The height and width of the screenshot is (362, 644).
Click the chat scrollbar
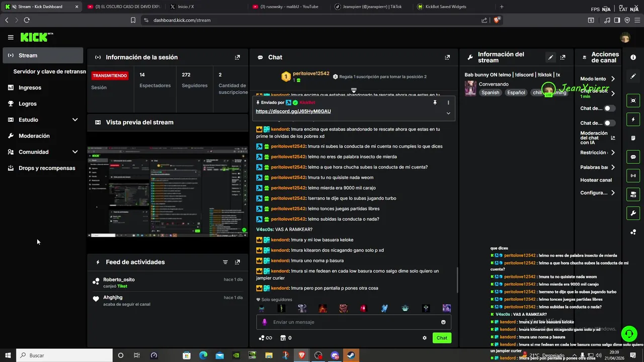coord(457,279)
